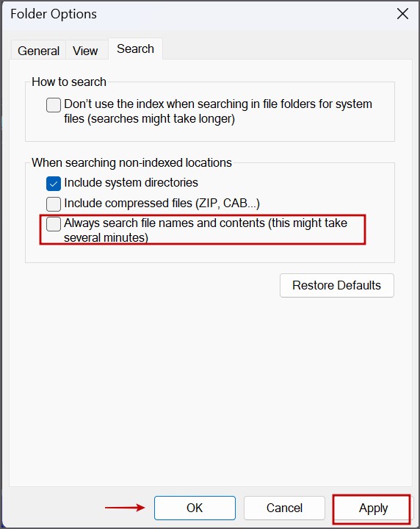Check Always search file names and contents

click(54, 224)
